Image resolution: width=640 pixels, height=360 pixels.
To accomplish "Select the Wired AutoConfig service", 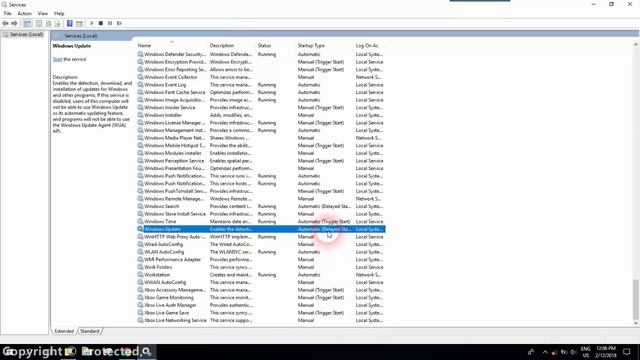I will pyautogui.click(x=261, y=244).
